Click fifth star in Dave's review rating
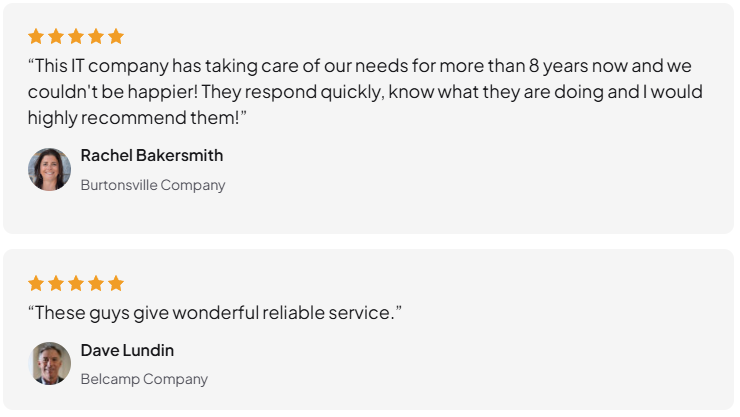 tap(116, 284)
